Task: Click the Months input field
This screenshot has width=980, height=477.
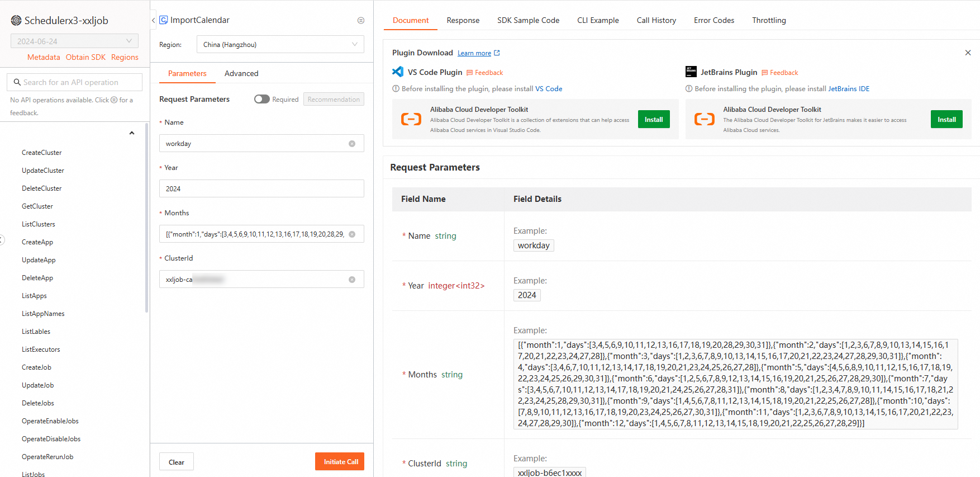Action: click(x=261, y=234)
